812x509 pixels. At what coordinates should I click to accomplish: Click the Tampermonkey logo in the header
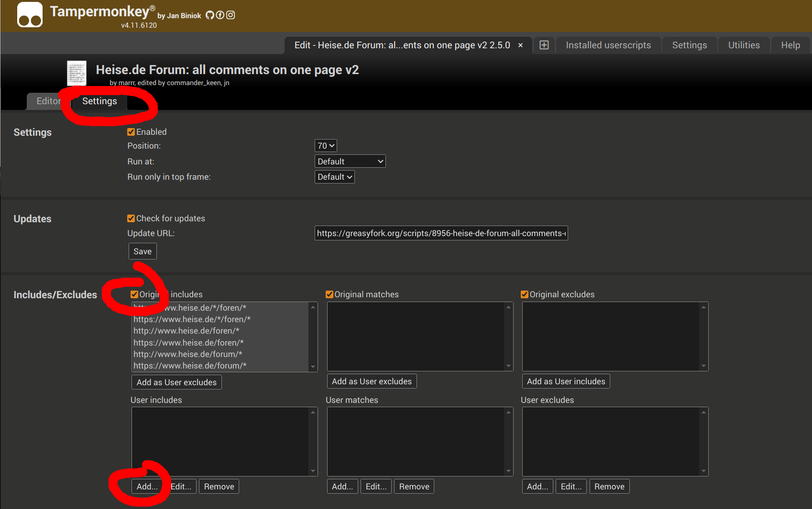[x=29, y=14]
